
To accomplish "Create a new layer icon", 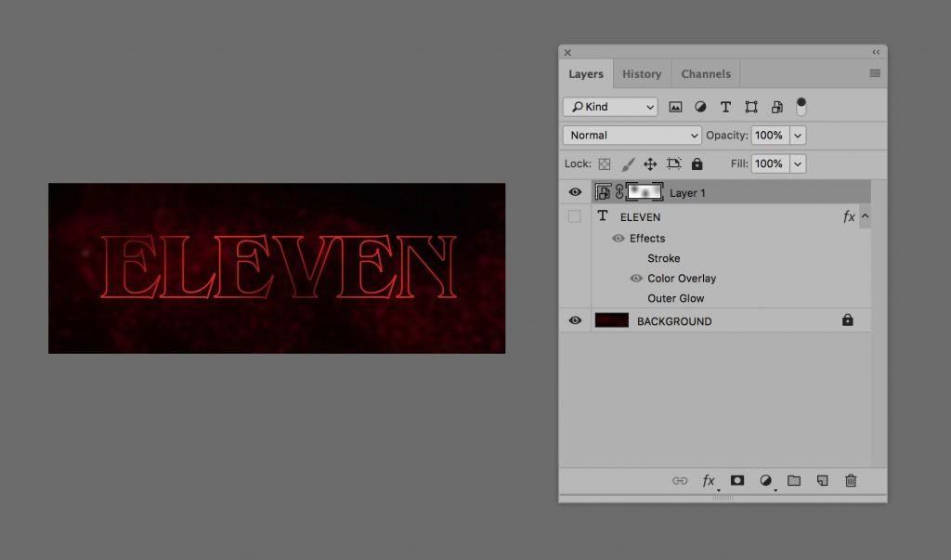I will (823, 480).
